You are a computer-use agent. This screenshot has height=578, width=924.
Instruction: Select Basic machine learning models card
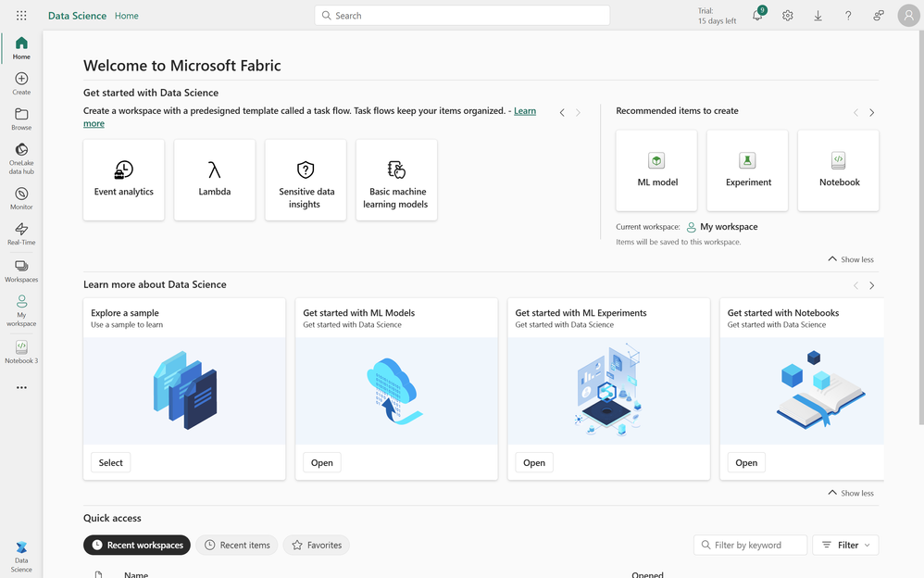[396, 180]
